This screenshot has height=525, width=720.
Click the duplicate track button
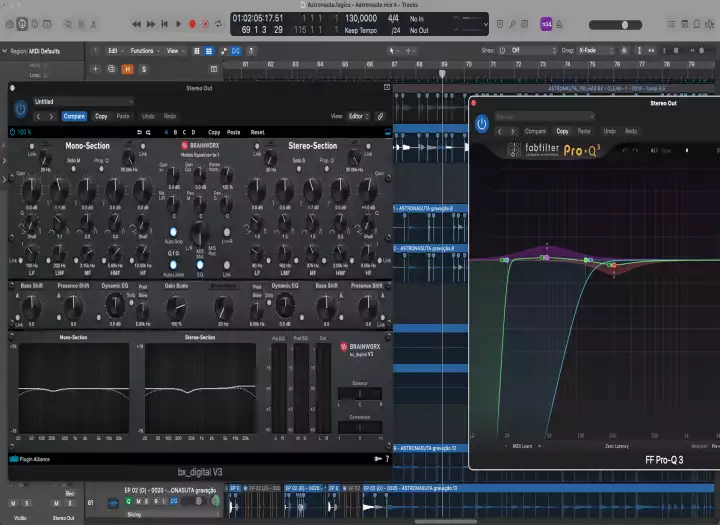pyautogui.click(x=112, y=69)
